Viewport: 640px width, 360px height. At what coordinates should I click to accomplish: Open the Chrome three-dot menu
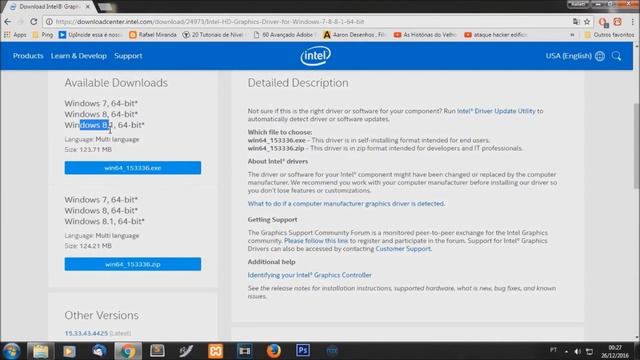coord(632,22)
